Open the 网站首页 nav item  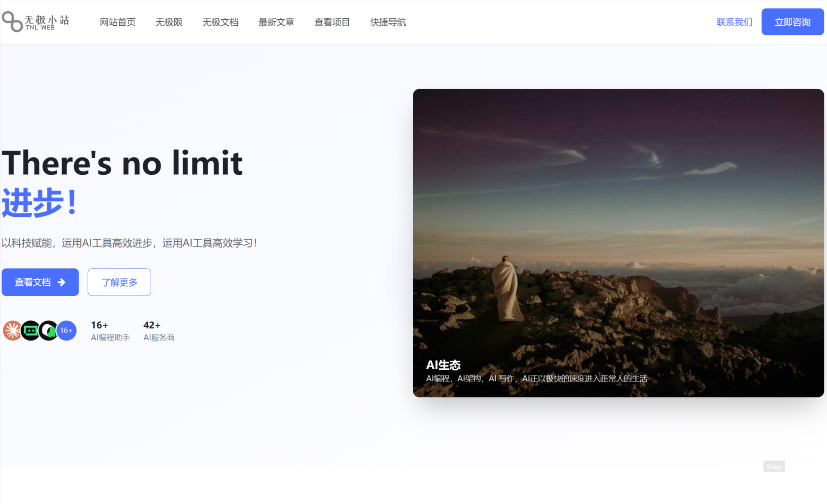pos(117,22)
